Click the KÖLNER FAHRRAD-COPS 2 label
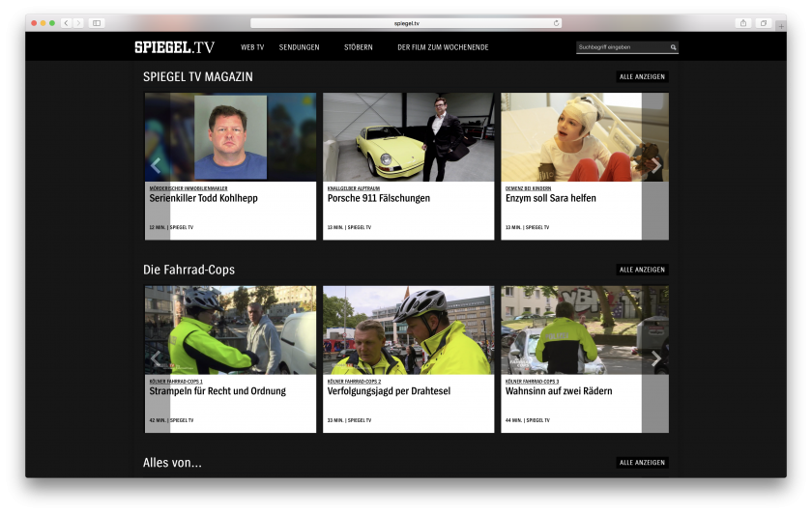This screenshot has width=812, height=514. (x=354, y=382)
